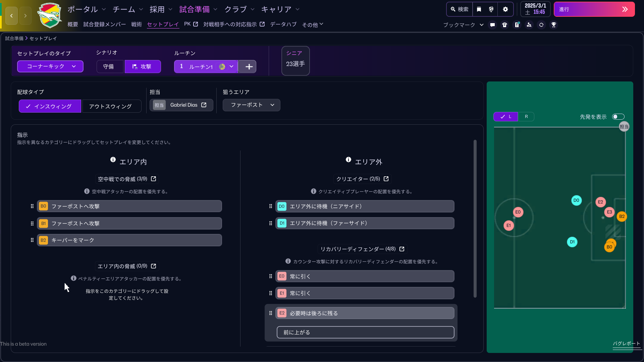644x362 pixels.
Task: Open コーナーキック set piece type dropdown
Action: [50, 66]
